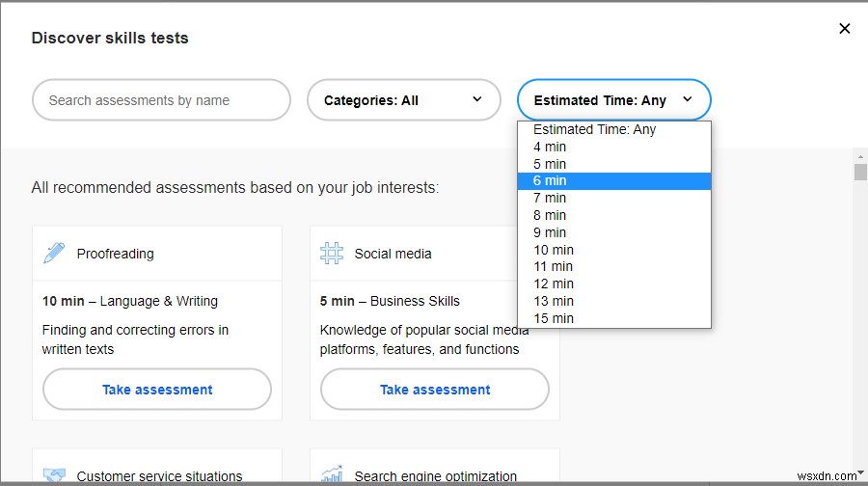This screenshot has width=868, height=486.
Task: Open the Proofreading test title
Action: tap(115, 254)
